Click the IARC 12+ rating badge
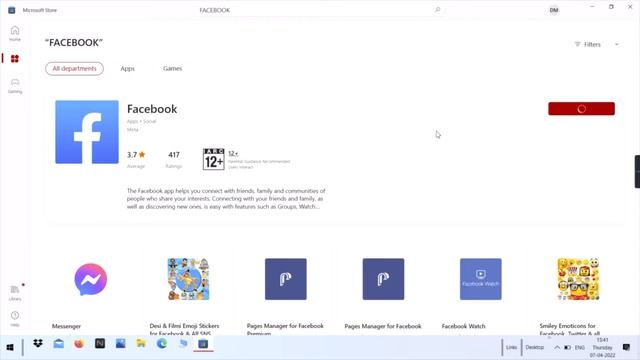The height and width of the screenshot is (360, 640). pos(213,159)
